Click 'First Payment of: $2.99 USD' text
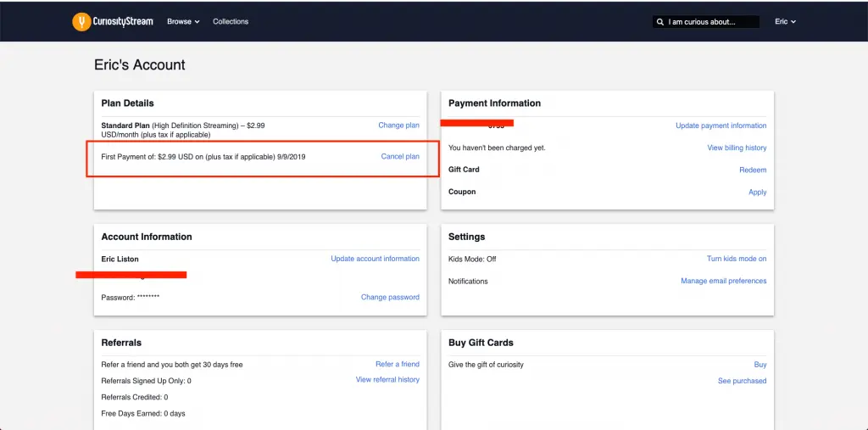 (x=203, y=157)
